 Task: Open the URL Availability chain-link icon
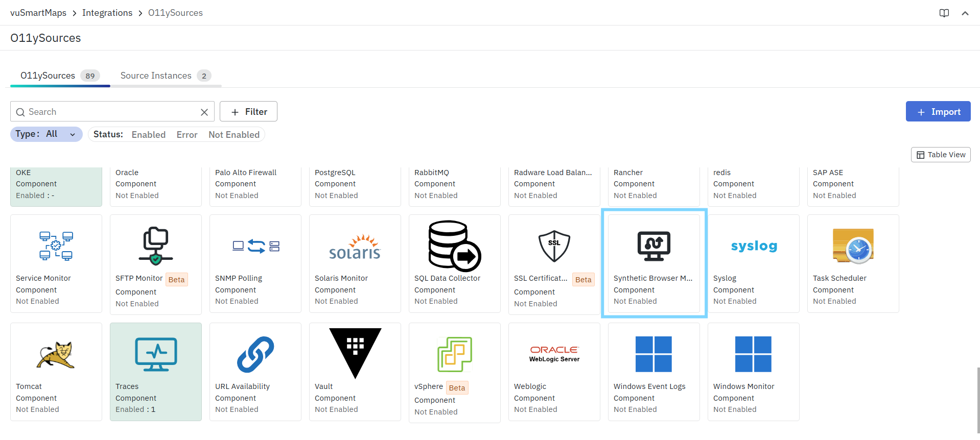point(255,354)
